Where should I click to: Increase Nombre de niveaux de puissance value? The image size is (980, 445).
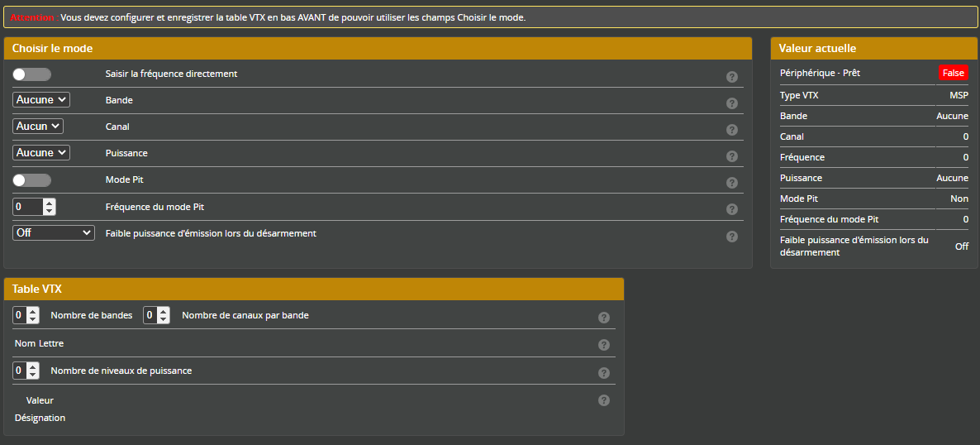[x=33, y=366]
